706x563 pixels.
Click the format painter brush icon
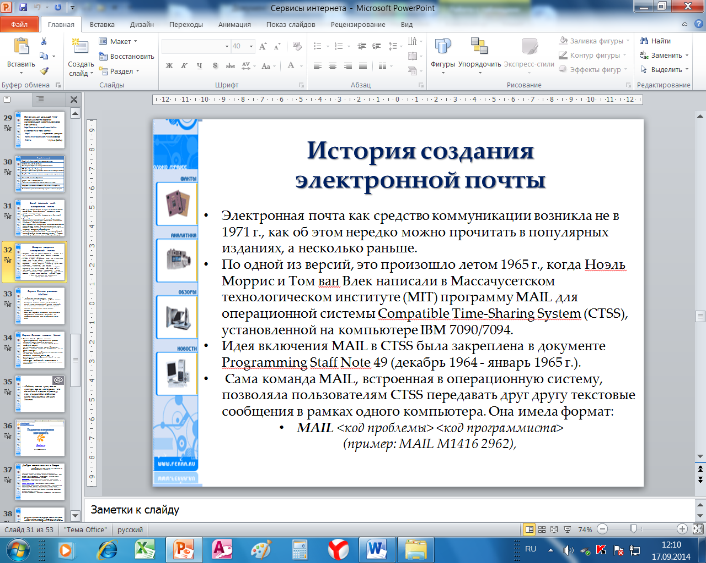44,71
